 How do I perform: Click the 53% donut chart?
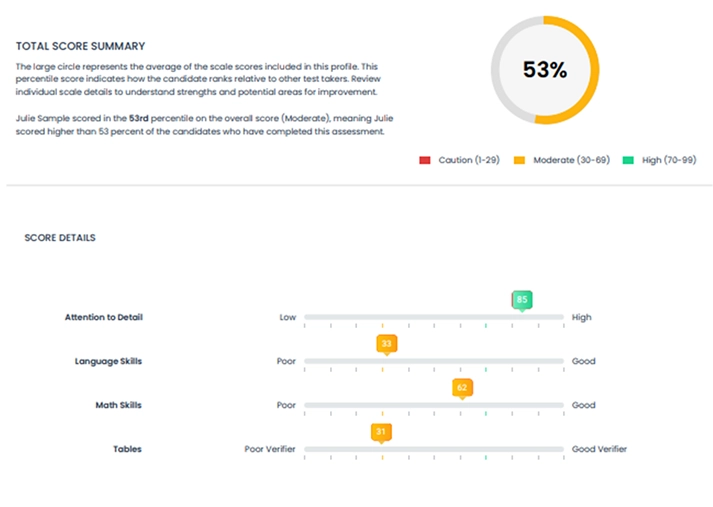point(545,70)
